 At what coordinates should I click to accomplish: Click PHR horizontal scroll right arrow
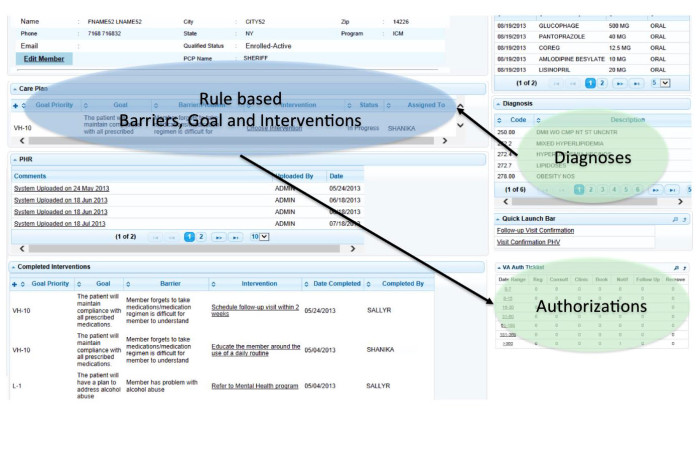click(353, 249)
